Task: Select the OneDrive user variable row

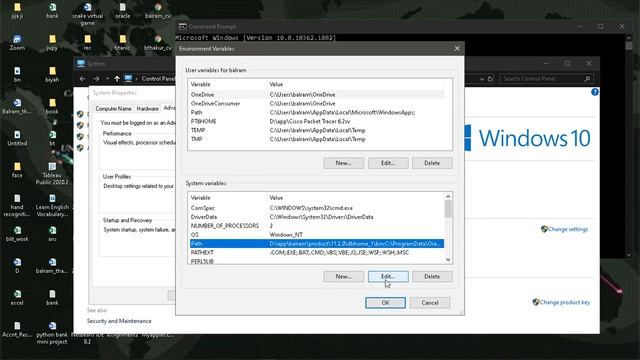Action: [x=317, y=94]
